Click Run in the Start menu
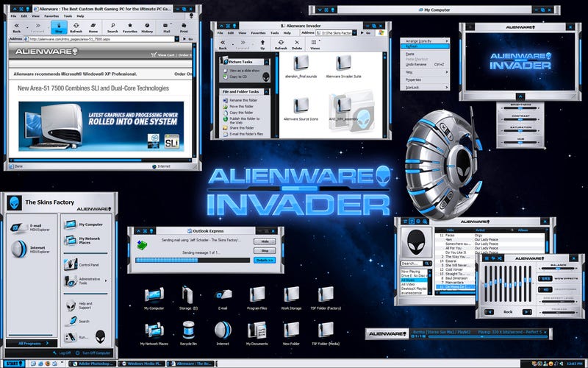This screenshot has width=588, height=368. pos(76,337)
